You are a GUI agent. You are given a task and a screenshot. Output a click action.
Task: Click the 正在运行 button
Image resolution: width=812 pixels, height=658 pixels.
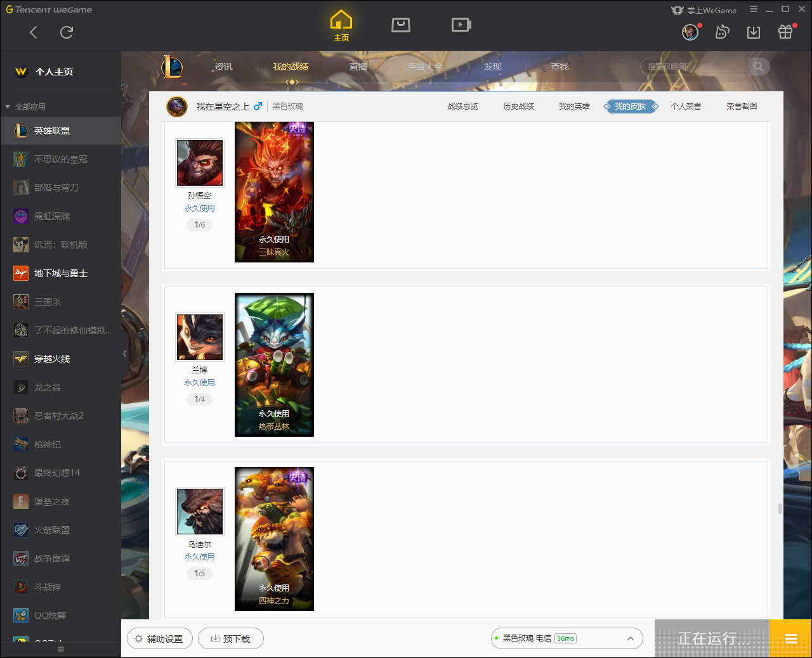[712, 638]
